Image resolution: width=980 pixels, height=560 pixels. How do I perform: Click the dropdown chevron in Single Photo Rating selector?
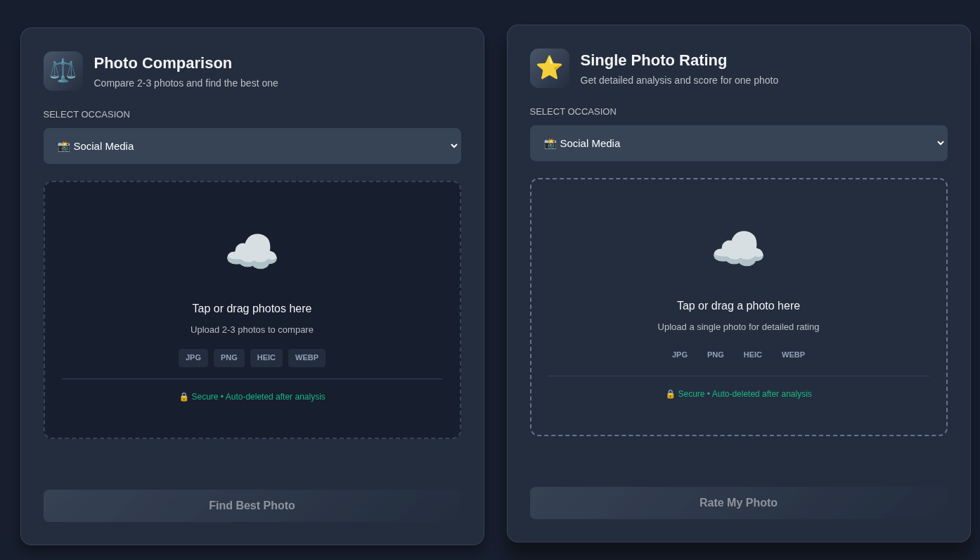(x=940, y=144)
